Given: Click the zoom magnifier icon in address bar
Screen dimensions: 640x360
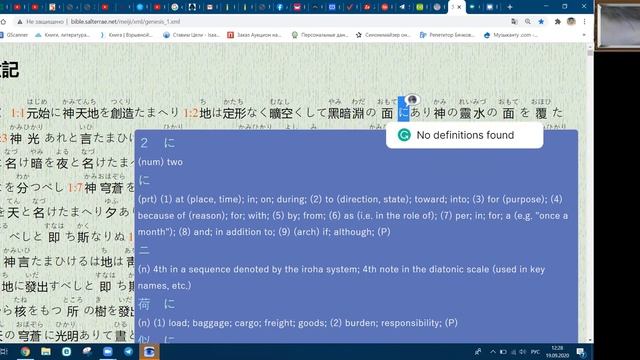Looking at the screenshot, I should pyautogui.click(x=528, y=22).
